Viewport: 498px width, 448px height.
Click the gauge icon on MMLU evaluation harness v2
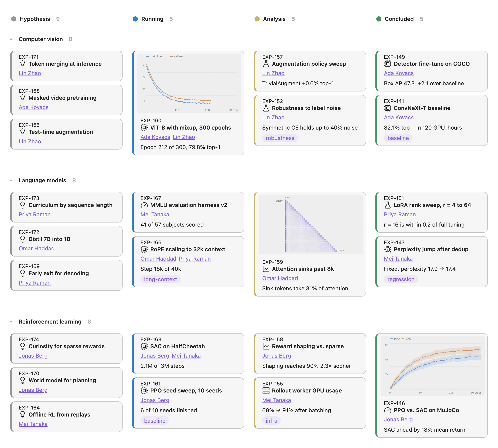pyautogui.click(x=144, y=205)
